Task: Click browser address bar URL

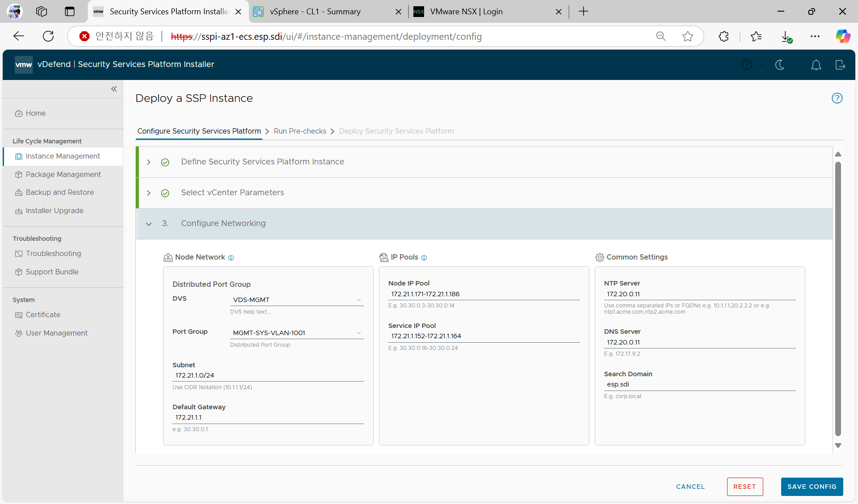Action: click(326, 37)
